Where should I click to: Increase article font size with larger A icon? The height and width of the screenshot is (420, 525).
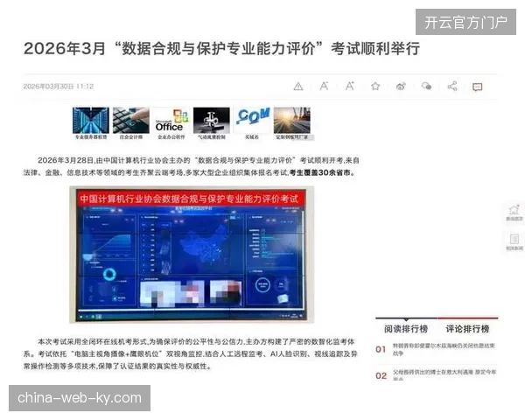[x=349, y=86]
